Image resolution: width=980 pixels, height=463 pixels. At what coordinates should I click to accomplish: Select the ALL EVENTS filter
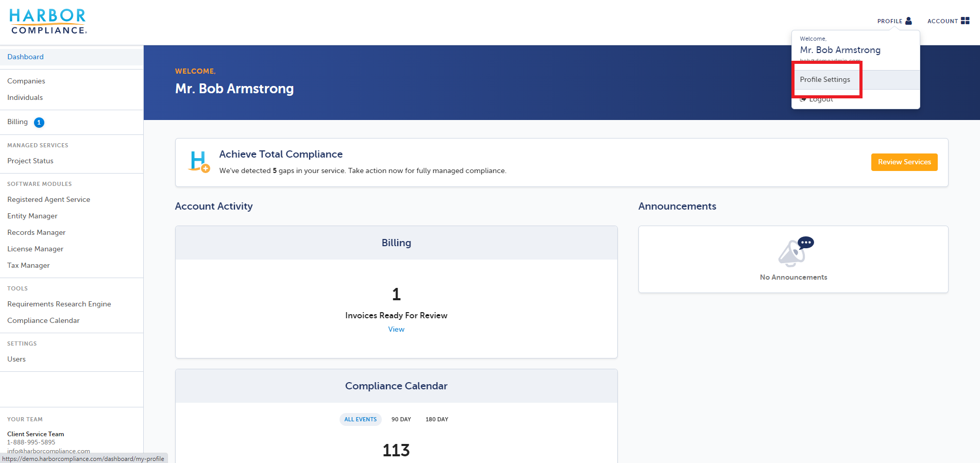pyautogui.click(x=361, y=419)
